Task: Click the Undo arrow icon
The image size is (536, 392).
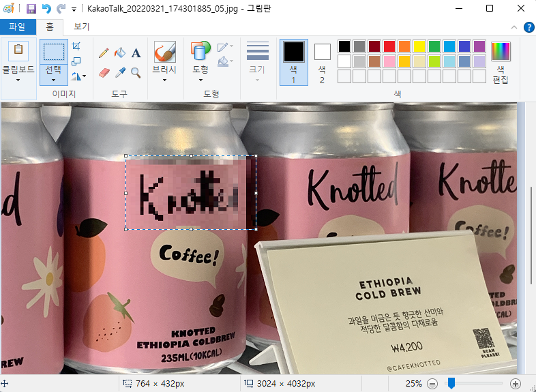Action: click(x=46, y=9)
